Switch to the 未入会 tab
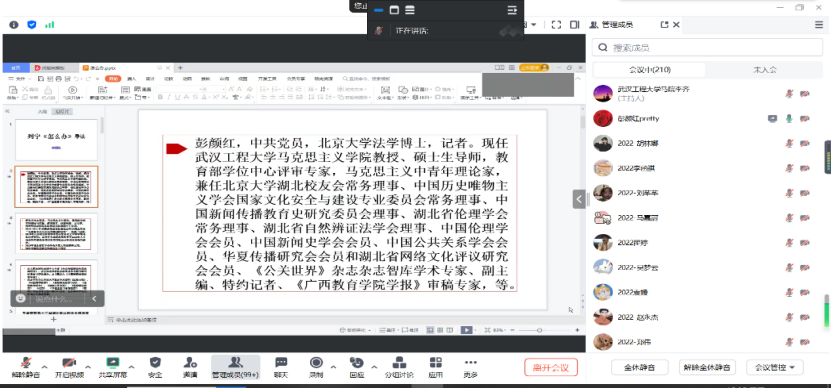The image size is (831, 388). pyautogui.click(x=765, y=69)
